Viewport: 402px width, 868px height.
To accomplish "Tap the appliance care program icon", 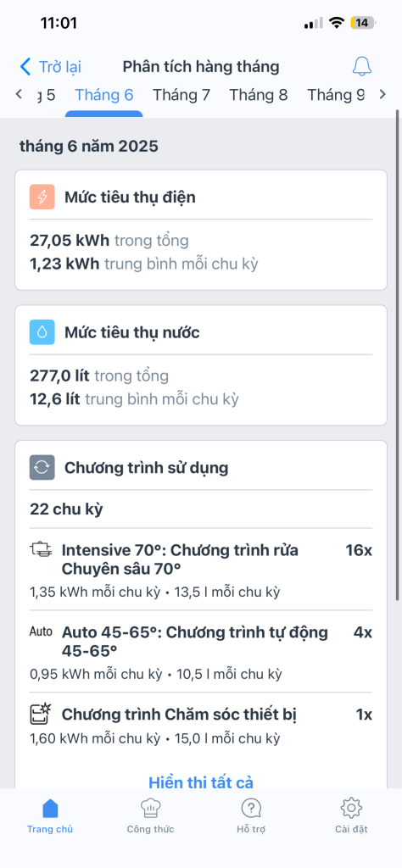I will tap(41, 714).
